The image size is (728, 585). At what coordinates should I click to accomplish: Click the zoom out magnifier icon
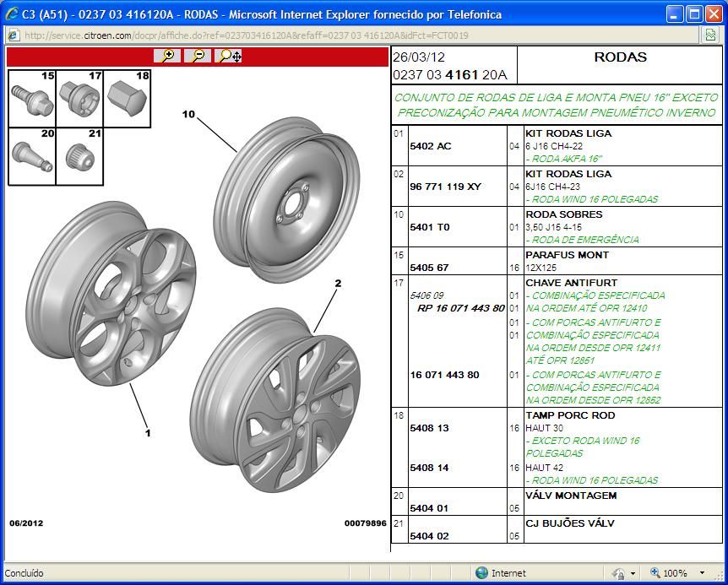[198, 56]
